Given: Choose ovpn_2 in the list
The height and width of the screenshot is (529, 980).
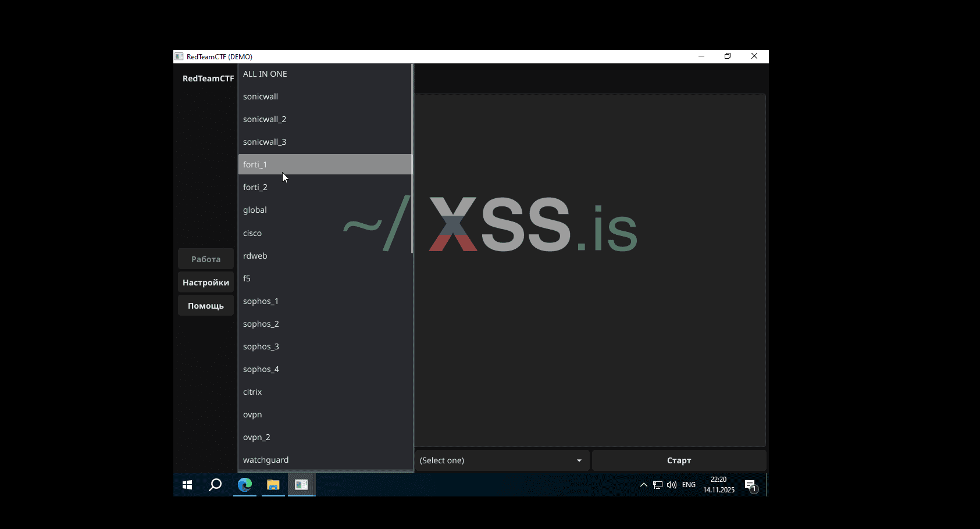Looking at the screenshot, I should click(x=325, y=437).
